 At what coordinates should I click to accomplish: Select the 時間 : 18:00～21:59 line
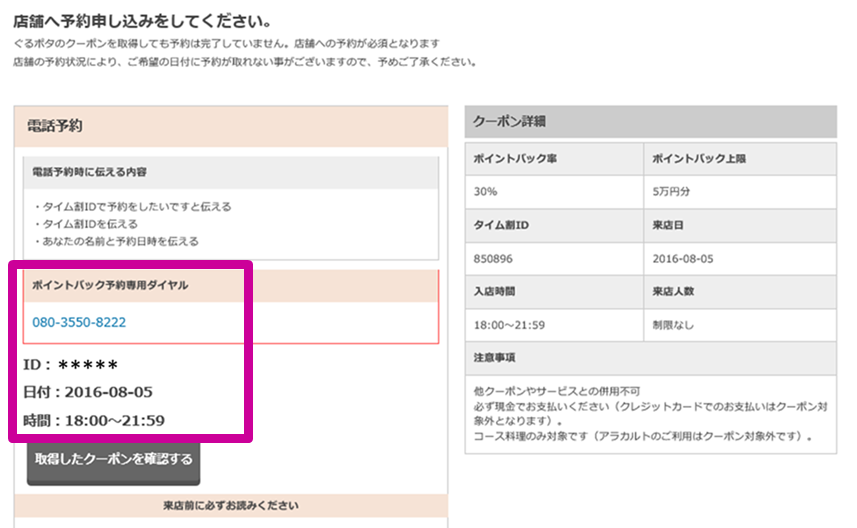(93, 420)
